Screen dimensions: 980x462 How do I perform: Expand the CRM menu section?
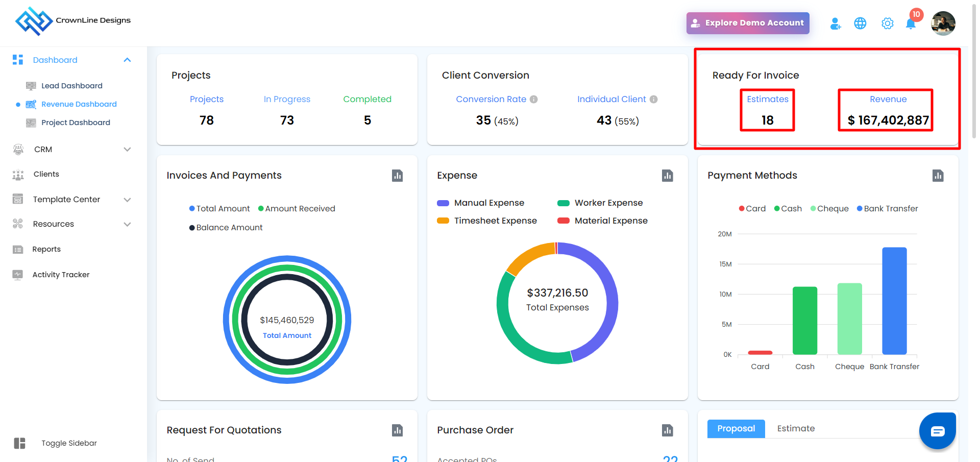[127, 150]
